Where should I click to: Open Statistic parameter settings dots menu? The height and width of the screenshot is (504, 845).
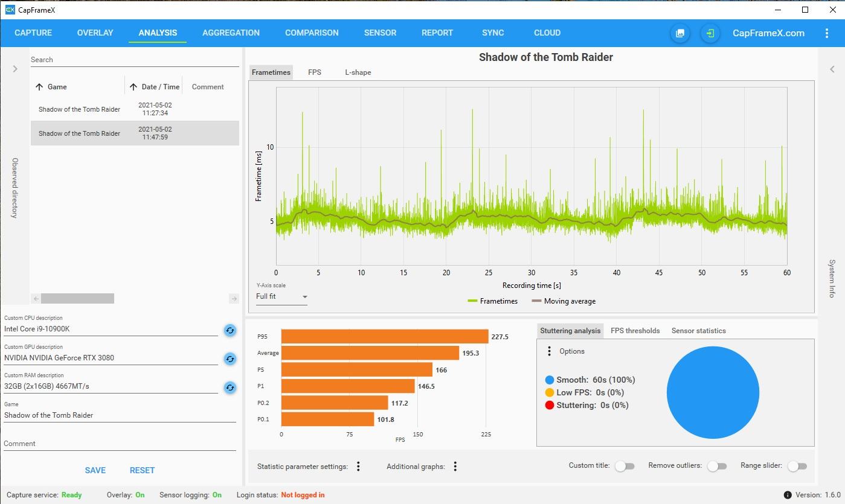tap(358, 467)
